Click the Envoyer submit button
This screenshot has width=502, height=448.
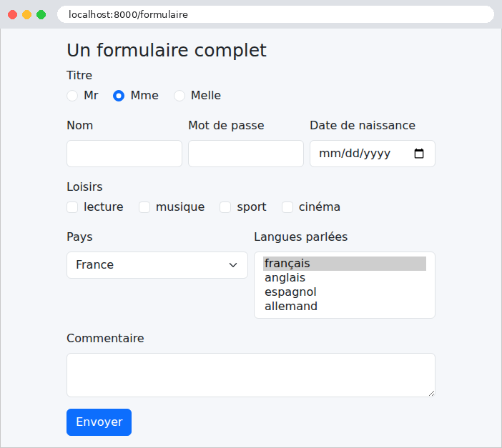click(99, 422)
